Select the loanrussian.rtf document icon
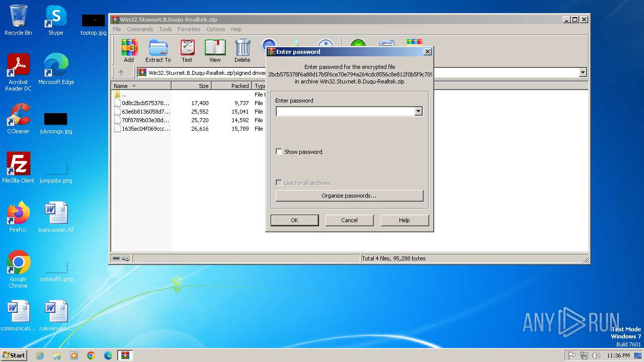Image resolution: width=644 pixels, height=362 pixels. [x=56, y=217]
